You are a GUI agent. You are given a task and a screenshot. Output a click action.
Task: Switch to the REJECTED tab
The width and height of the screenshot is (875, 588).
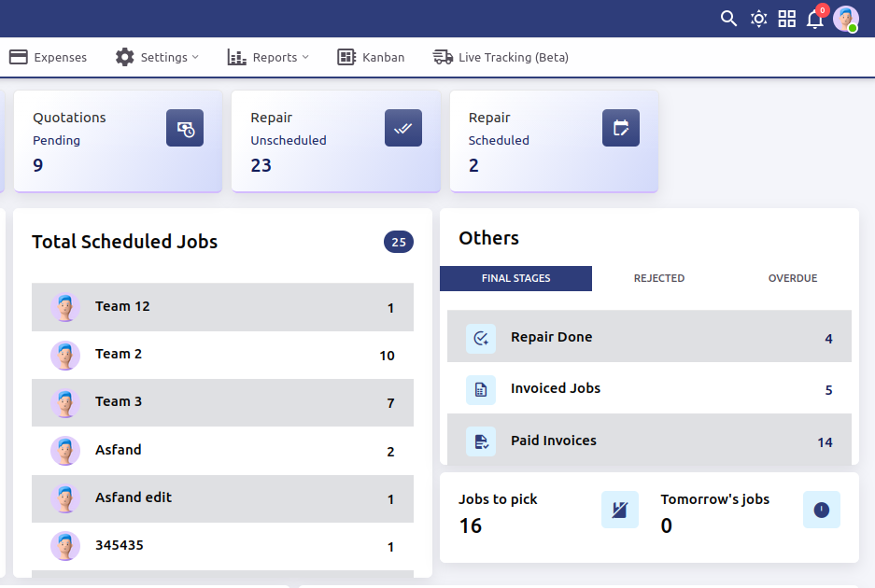[659, 278]
